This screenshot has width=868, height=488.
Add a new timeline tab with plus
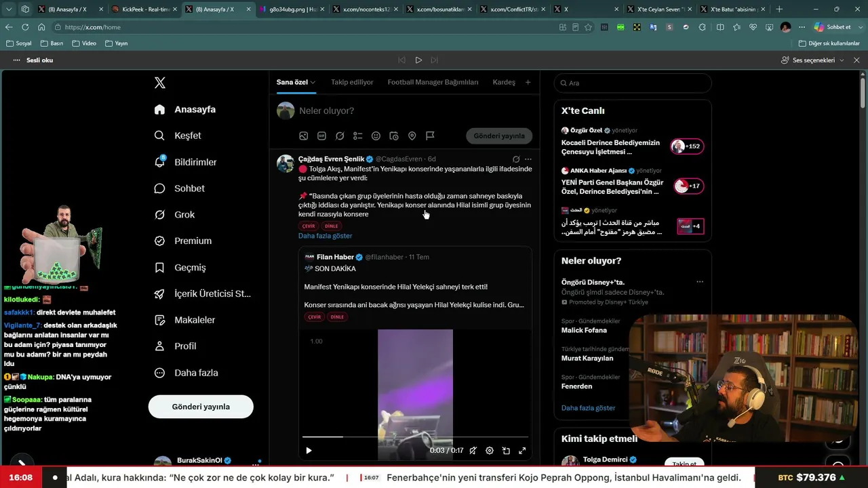528,83
